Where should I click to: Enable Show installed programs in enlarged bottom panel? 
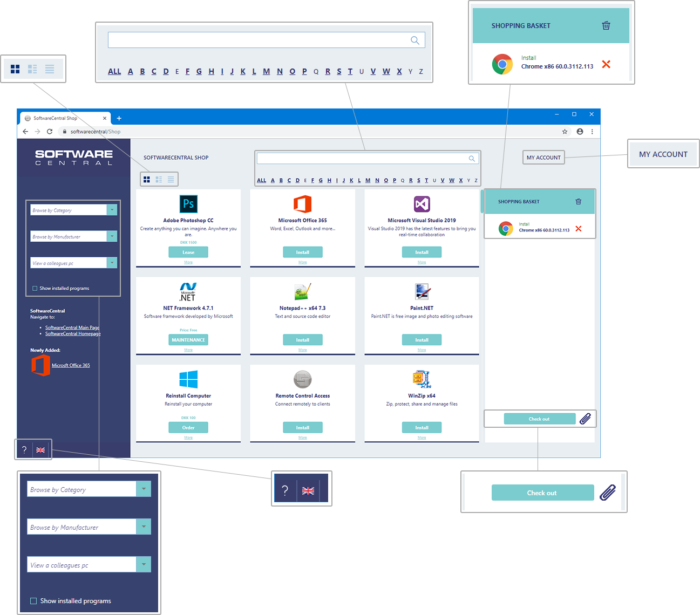point(33,601)
